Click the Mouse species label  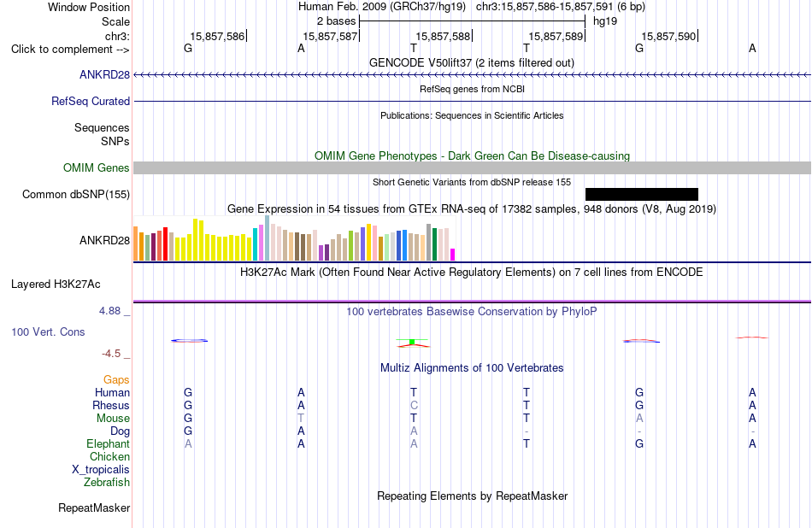coord(113,419)
